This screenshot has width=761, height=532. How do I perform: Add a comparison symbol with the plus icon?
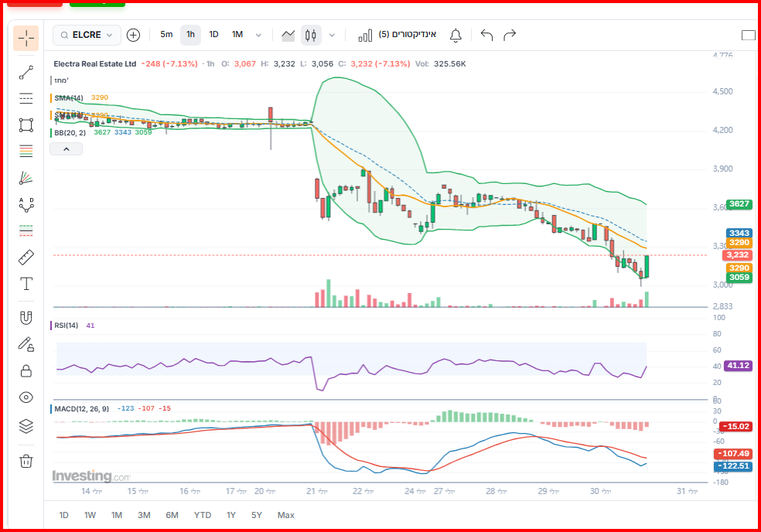[x=133, y=35]
